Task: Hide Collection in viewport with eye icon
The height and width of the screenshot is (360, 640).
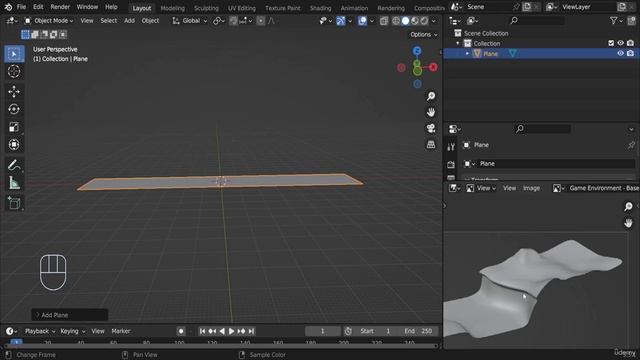Action: pos(620,43)
